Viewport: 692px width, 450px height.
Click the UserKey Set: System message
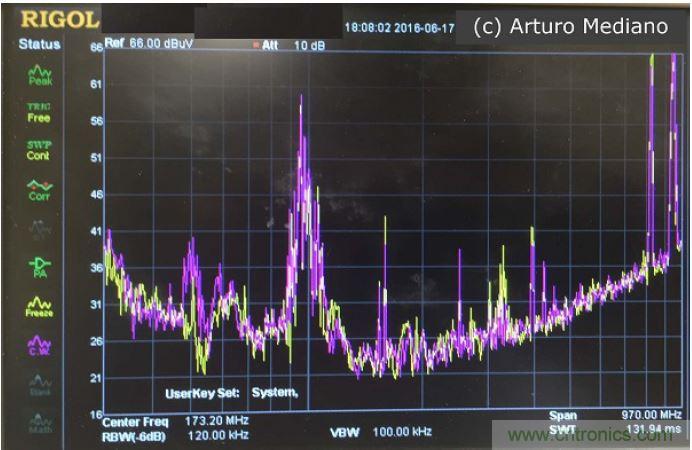click(232, 392)
